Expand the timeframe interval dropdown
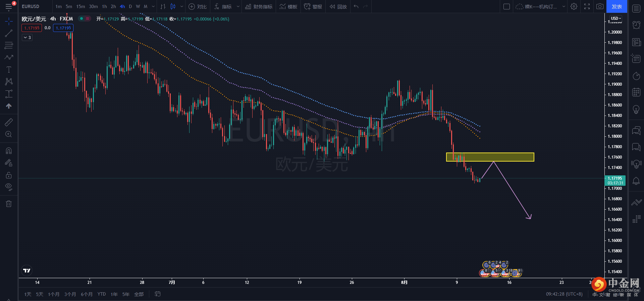Viewport: 644px width, 301px height. click(153, 6)
